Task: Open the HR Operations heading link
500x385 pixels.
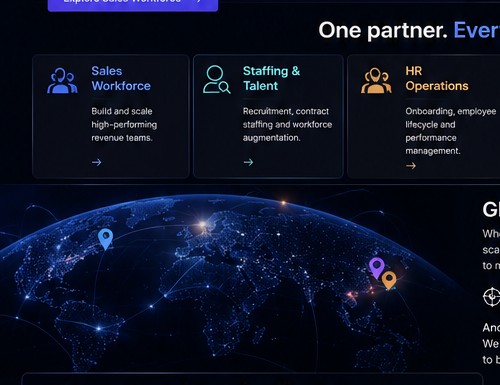Action: [437, 78]
